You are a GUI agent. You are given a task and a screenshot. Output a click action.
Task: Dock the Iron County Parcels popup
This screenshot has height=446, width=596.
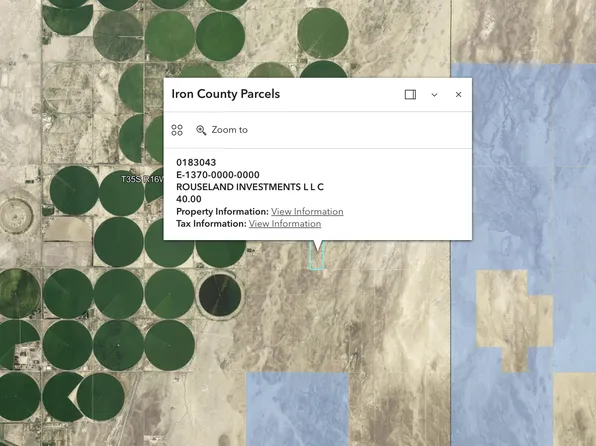click(410, 94)
